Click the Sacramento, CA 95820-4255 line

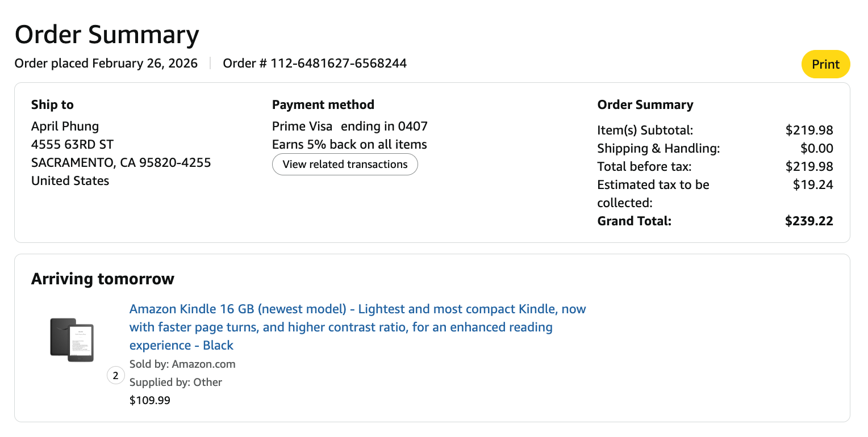click(x=121, y=162)
